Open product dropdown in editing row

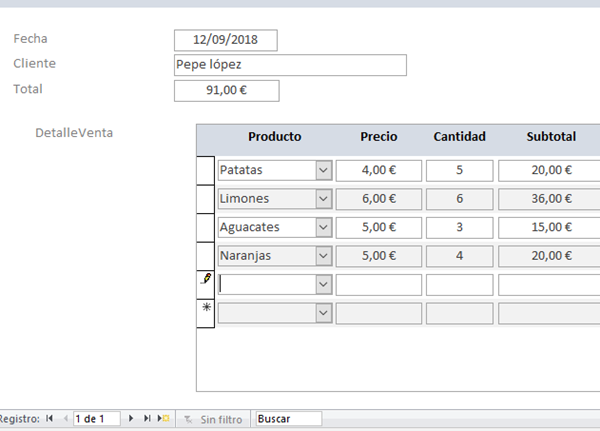[x=324, y=284]
